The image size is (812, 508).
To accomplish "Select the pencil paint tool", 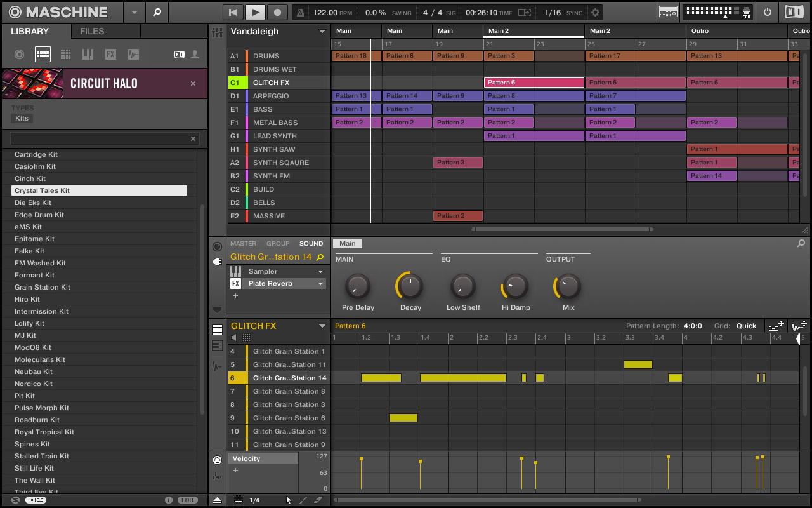I will pyautogui.click(x=303, y=500).
